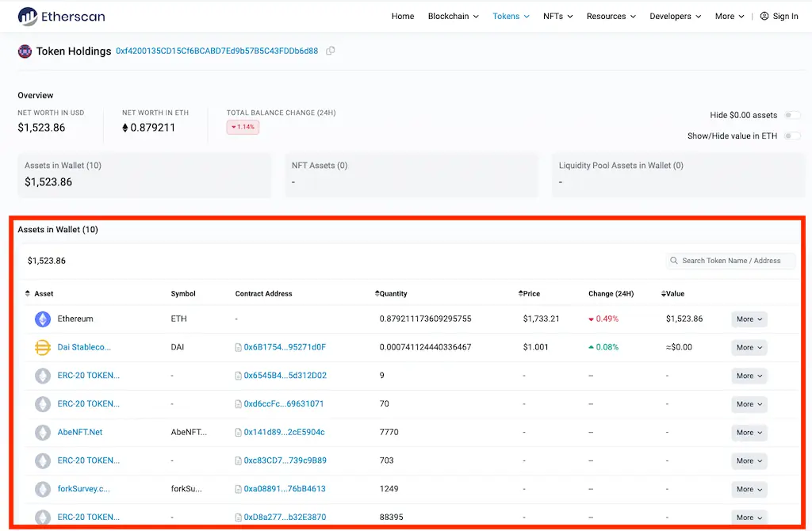812x531 pixels.
Task: Toggle the Hide $0.00 assets switch
Action: tap(792, 115)
